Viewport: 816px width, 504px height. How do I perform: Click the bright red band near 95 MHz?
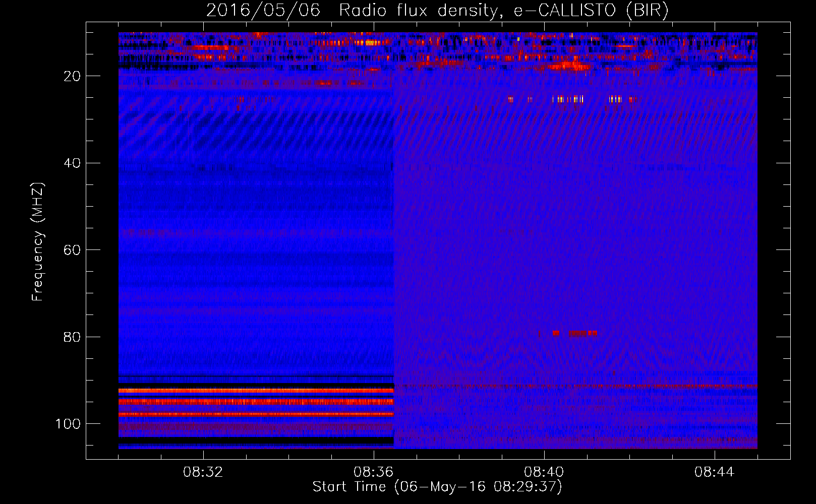coord(256,402)
